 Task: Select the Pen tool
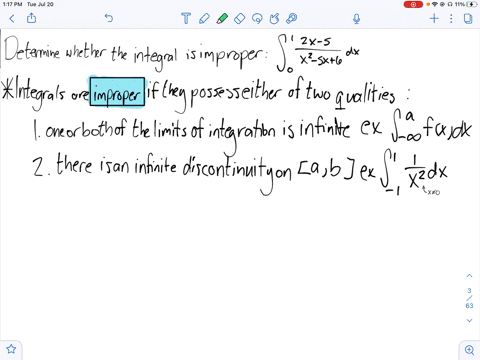click(204, 18)
